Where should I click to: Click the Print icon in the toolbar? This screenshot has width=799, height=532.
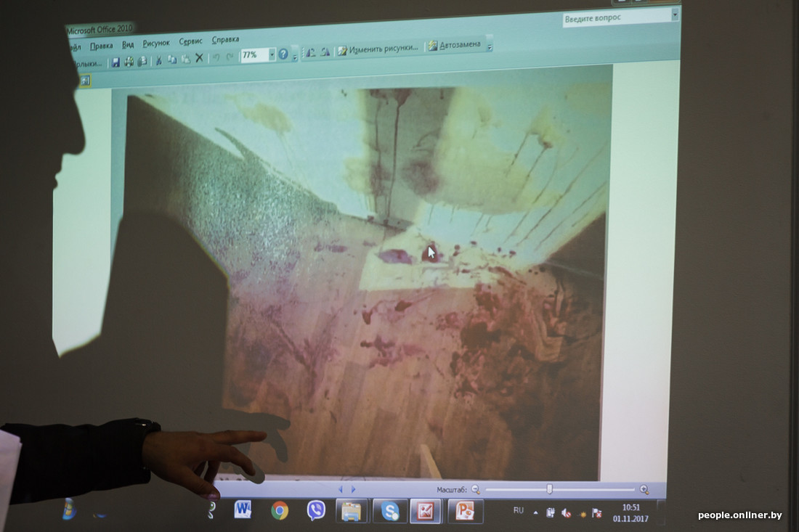click(x=129, y=62)
